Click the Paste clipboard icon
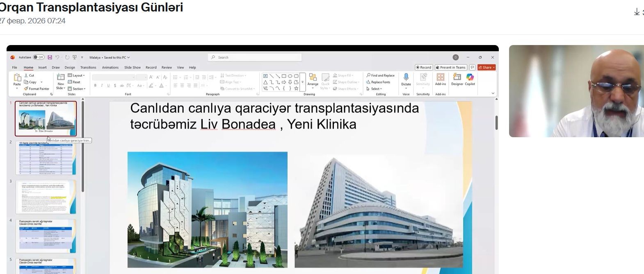Viewport: 644px width, 274px height. pos(17,79)
